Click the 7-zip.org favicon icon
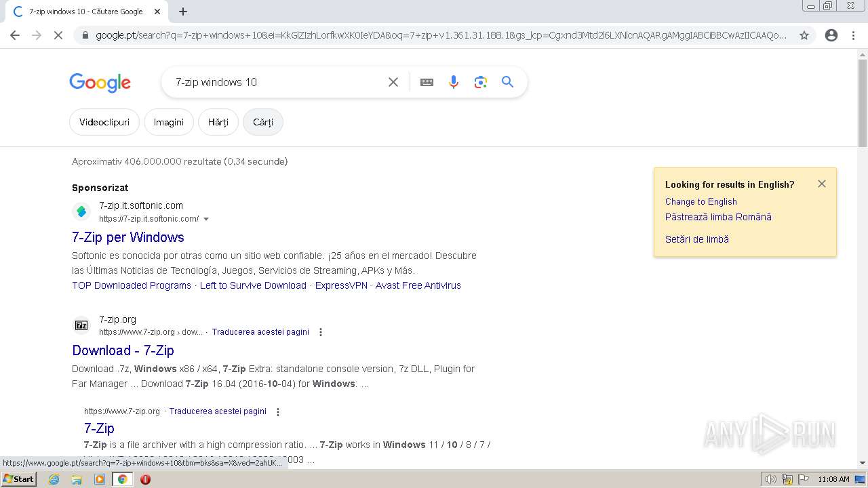 click(x=81, y=325)
